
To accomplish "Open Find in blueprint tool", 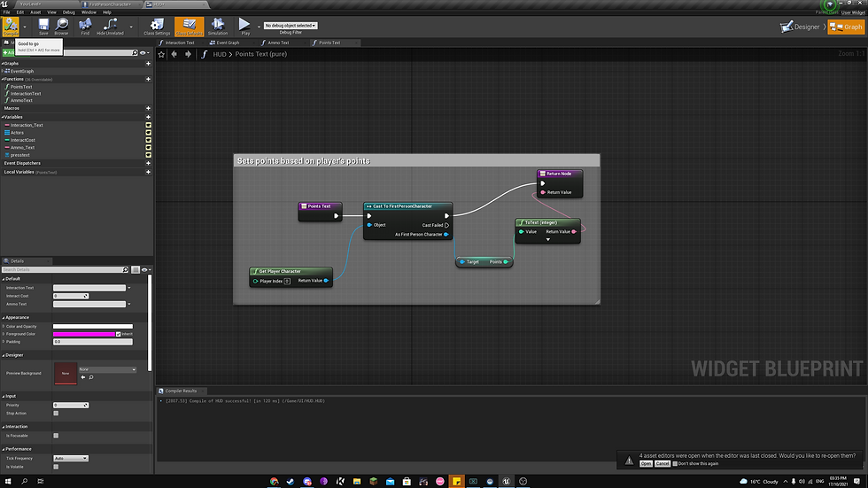I will point(85,26).
